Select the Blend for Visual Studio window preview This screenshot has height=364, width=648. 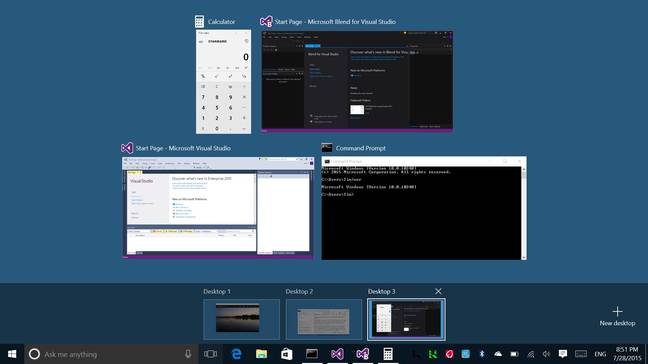[357, 81]
